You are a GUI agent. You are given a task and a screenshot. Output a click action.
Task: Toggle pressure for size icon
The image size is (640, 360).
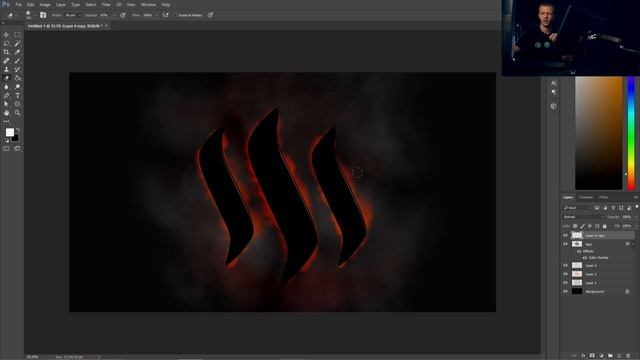[210, 15]
